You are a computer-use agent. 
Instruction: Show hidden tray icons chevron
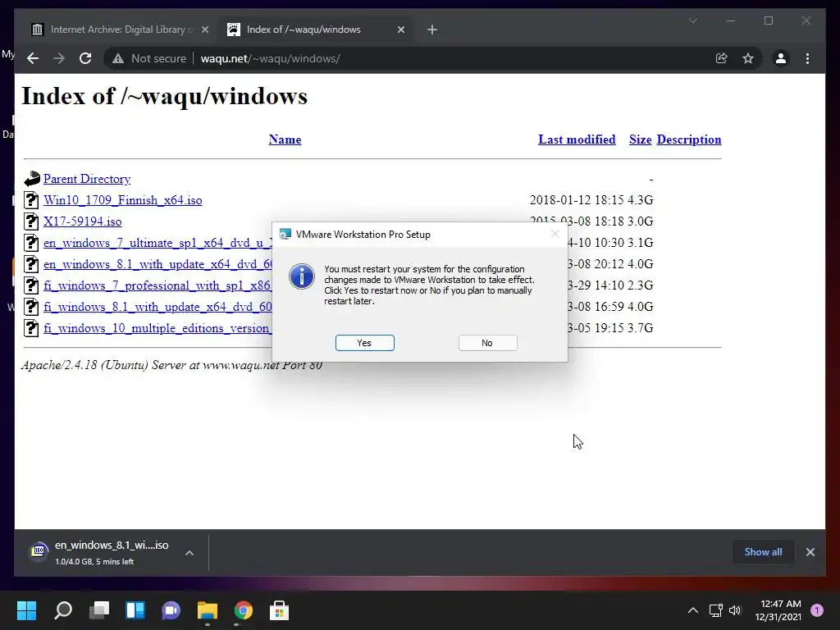pyautogui.click(x=692, y=610)
